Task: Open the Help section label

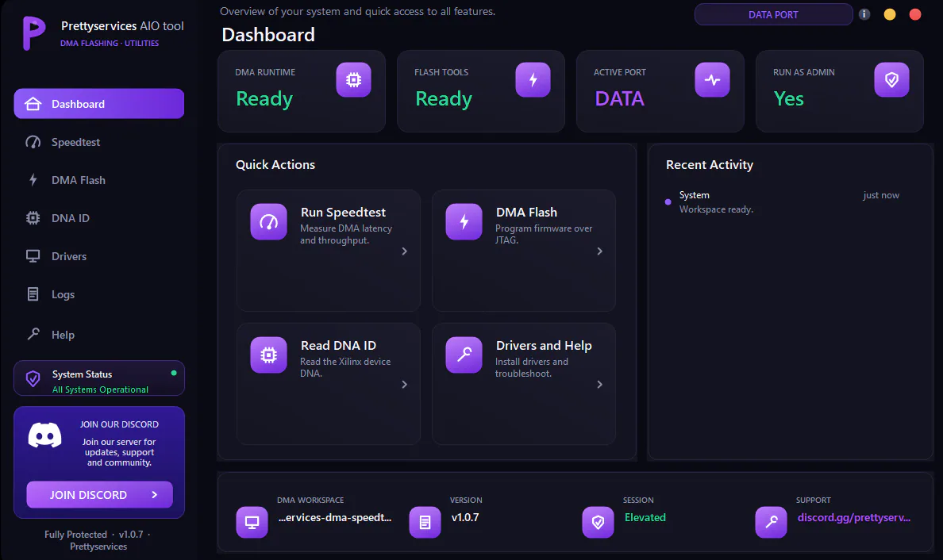Action: tap(64, 335)
